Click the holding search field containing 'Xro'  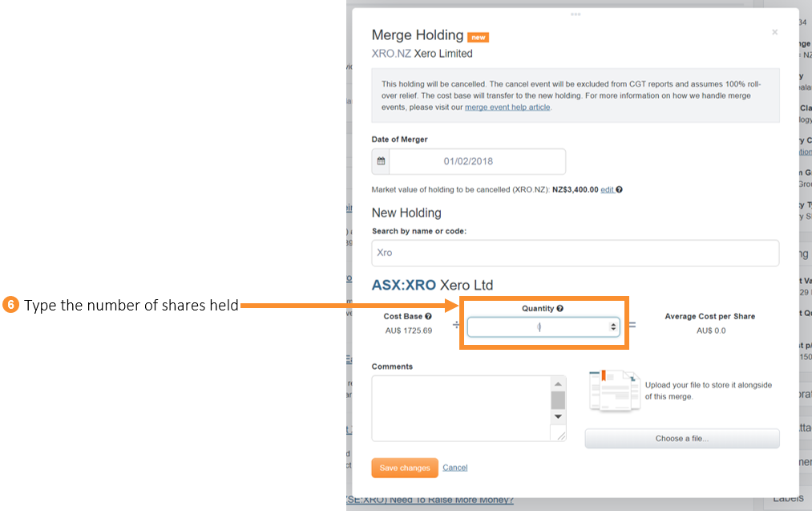click(x=575, y=252)
